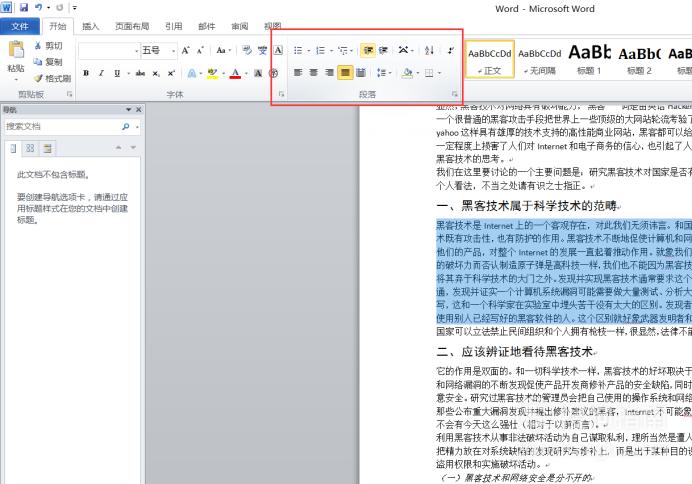Click the large paste (粘贴) icon
This screenshot has width=692, height=484.
click(x=16, y=50)
